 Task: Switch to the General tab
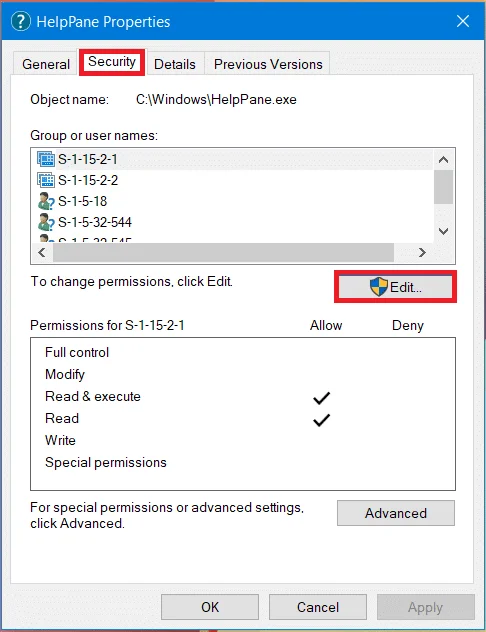(46, 64)
